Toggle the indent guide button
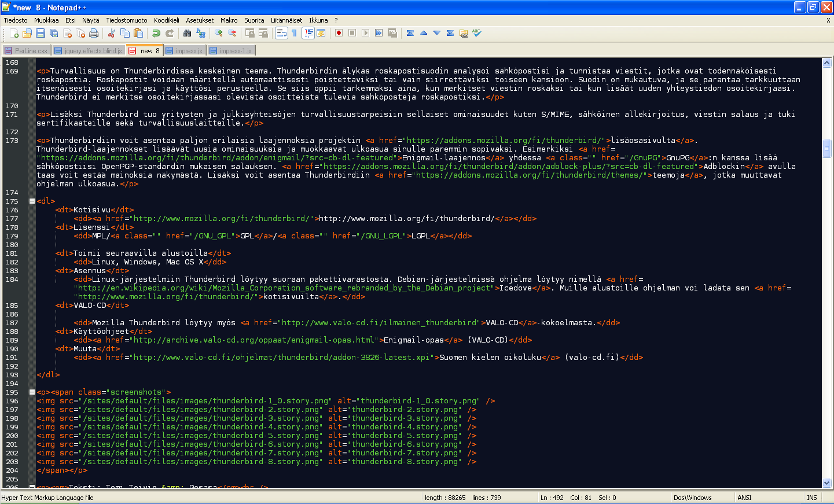The height and width of the screenshot is (504, 834). pyautogui.click(x=308, y=33)
